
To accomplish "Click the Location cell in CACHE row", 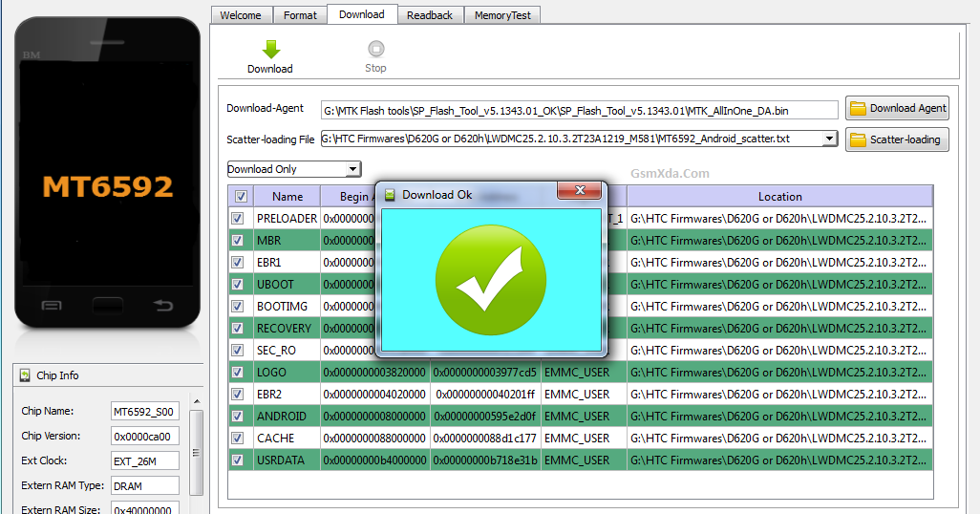I will point(780,438).
